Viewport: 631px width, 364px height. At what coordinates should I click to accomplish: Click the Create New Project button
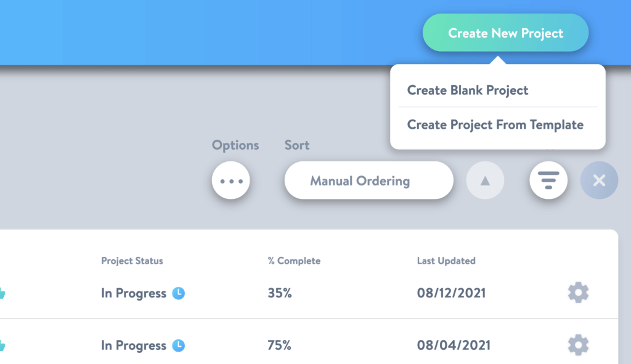tap(505, 33)
